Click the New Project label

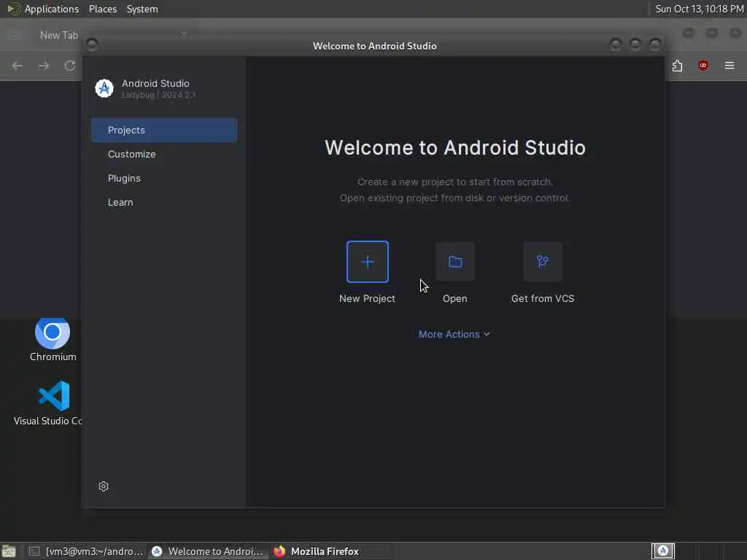[x=367, y=298]
